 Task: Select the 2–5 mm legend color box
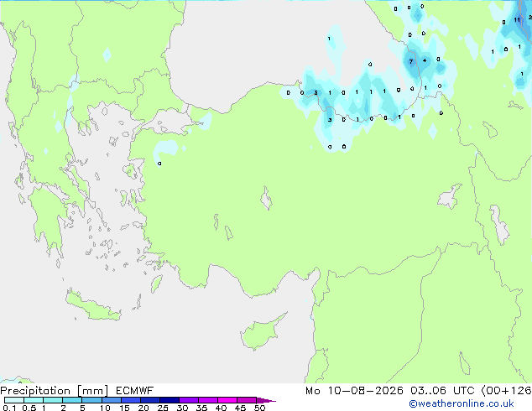point(72,400)
